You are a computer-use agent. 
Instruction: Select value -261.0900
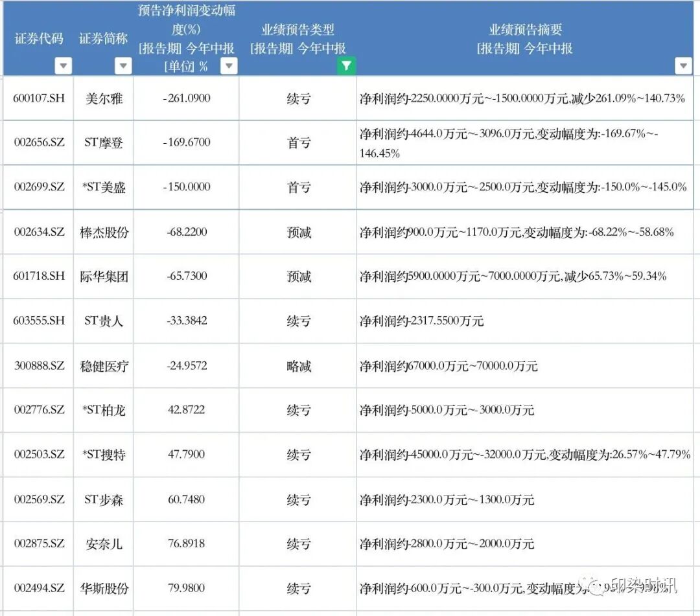pos(186,98)
